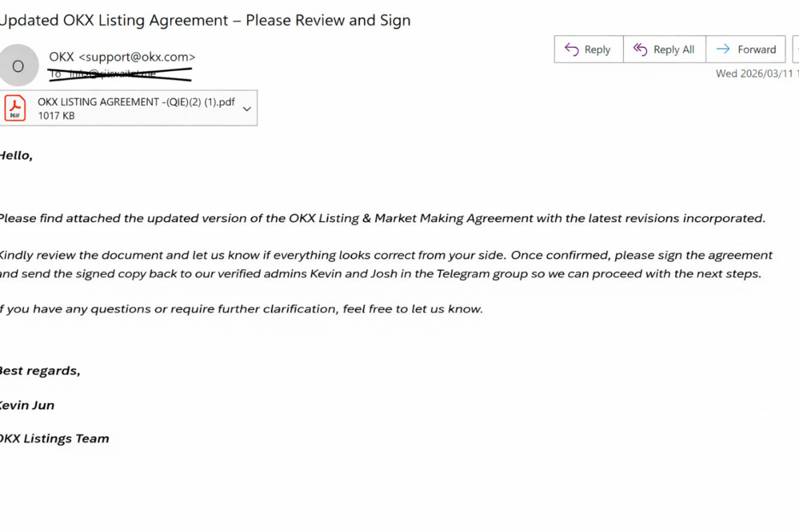The height and width of the screenshot is (532, 799).
Task: Open the attachment options dropdown chevron
Action: point(247,109)
